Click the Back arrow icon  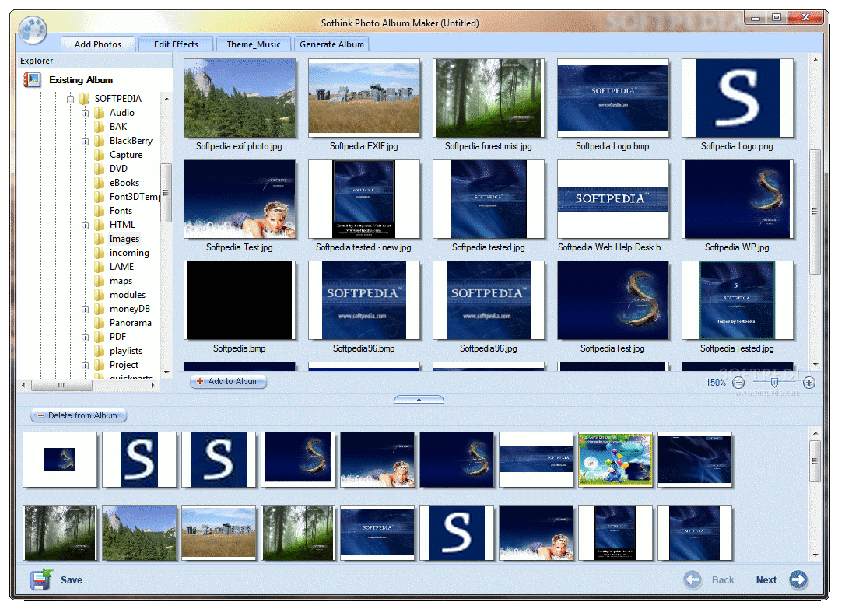692,580
